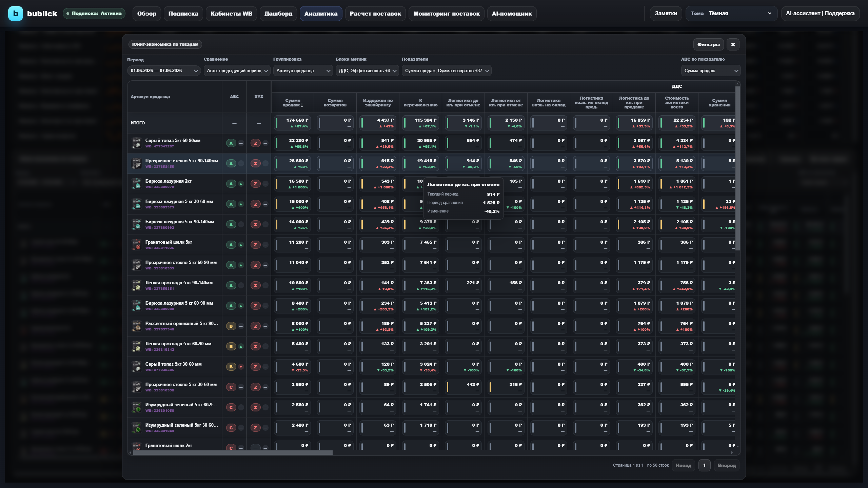868x488 pixels.
Task: Switch to the Дашборд tab
Action: point(278,14)
